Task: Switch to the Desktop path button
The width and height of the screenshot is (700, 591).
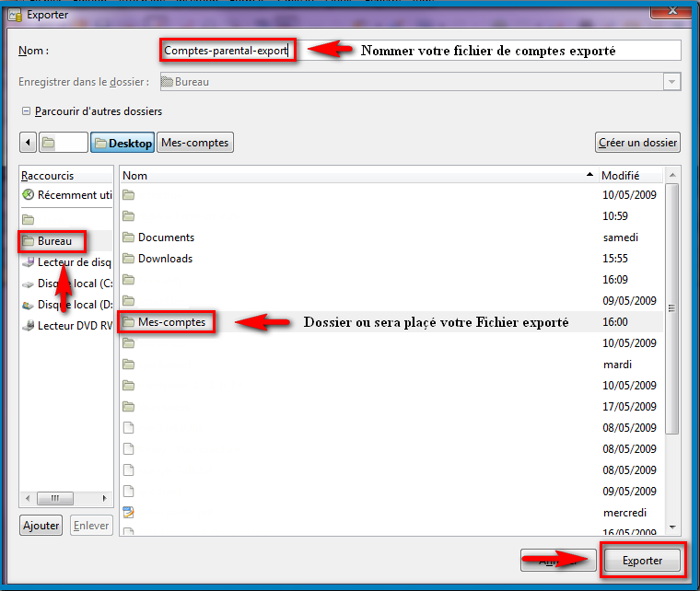Action: click(x=122, y=143)
